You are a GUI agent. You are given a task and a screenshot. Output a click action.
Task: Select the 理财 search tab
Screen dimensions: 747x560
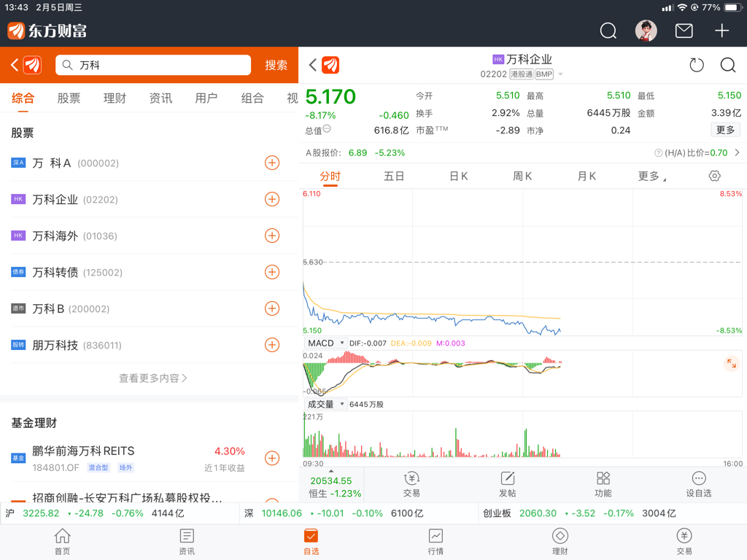click(115, 98)
